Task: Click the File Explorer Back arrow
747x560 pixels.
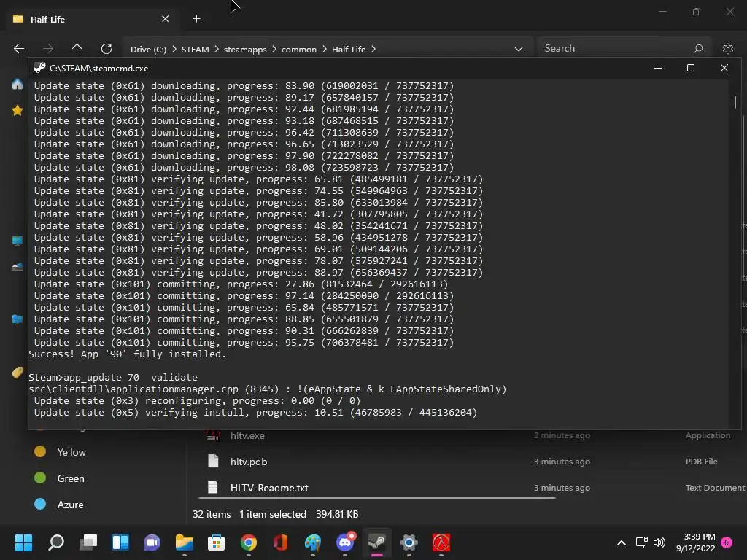Action: [x=18, y=49]
